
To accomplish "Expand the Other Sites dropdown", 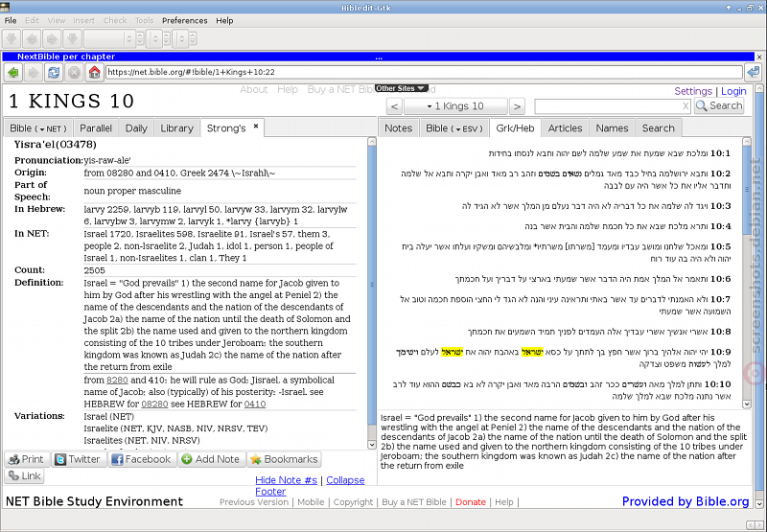I will 402,88.
